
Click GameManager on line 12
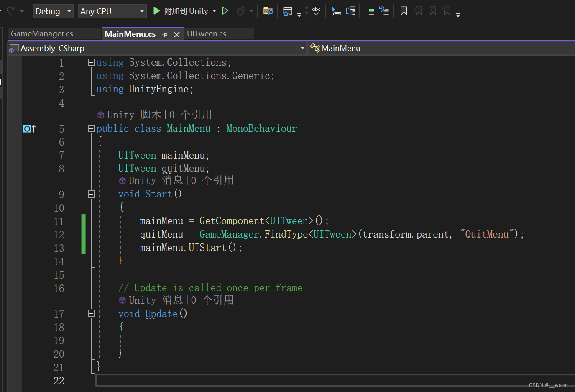tap(229, 234)
